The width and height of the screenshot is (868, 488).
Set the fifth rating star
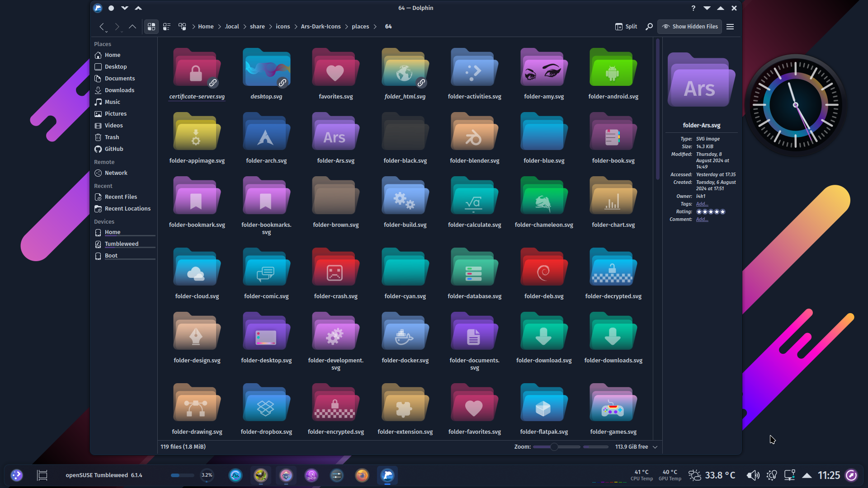pyautogui.click(x=722, y=211)
